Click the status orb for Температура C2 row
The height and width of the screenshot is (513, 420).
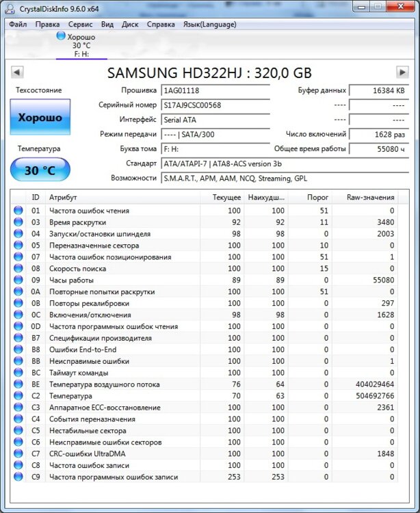(18, 396)
